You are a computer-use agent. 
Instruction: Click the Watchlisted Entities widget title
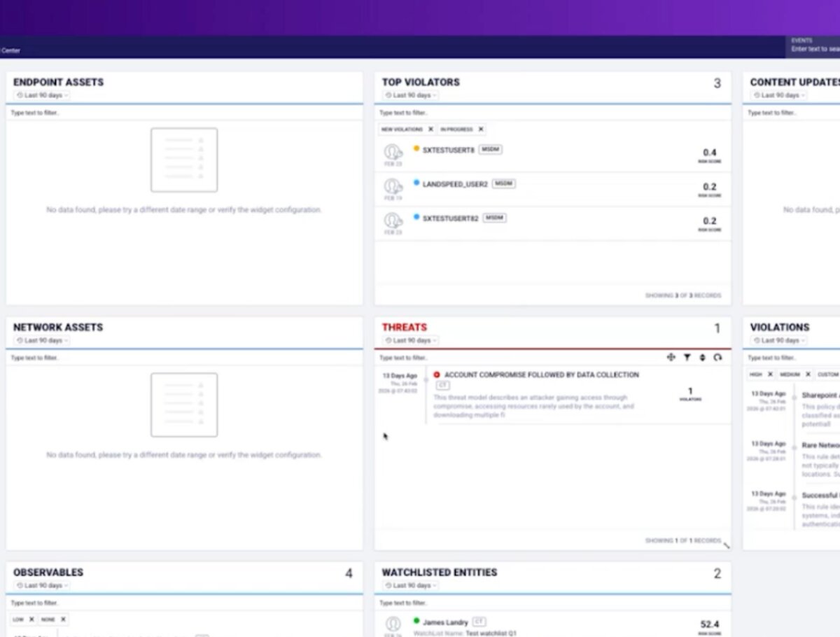(440, 572)
